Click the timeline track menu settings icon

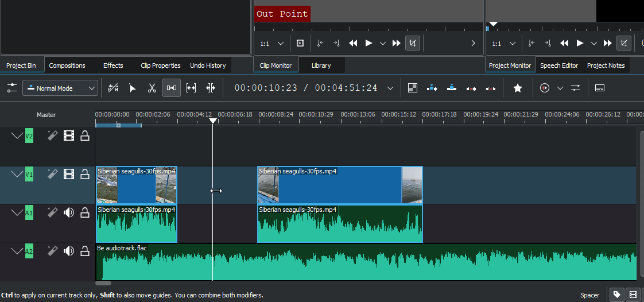click(12, 88)
